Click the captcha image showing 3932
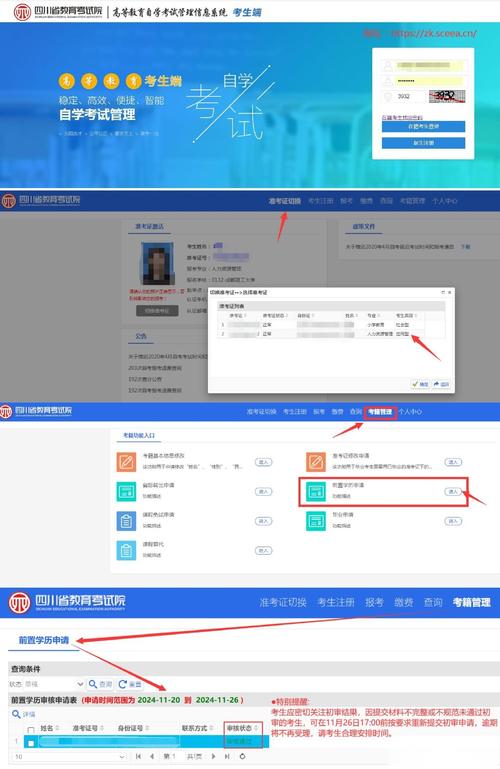The height and width of the screenshot is (769, 500). [447, 96]
